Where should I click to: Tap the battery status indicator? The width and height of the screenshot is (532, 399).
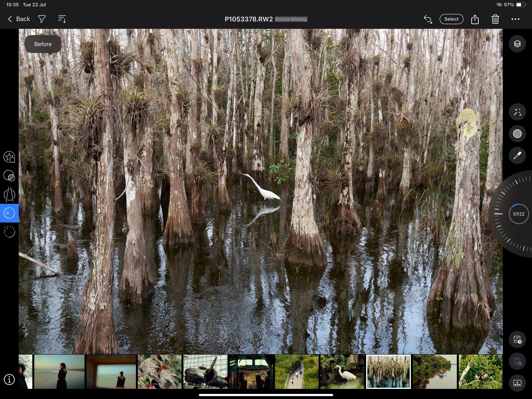pyautogui.click(x=521, y=4)
